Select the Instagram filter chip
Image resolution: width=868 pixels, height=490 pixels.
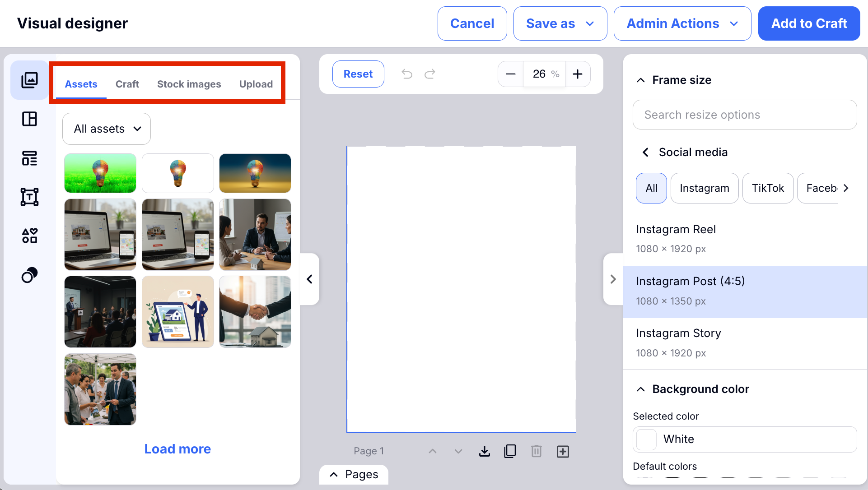pyautogui.click(x=704, y=188)
